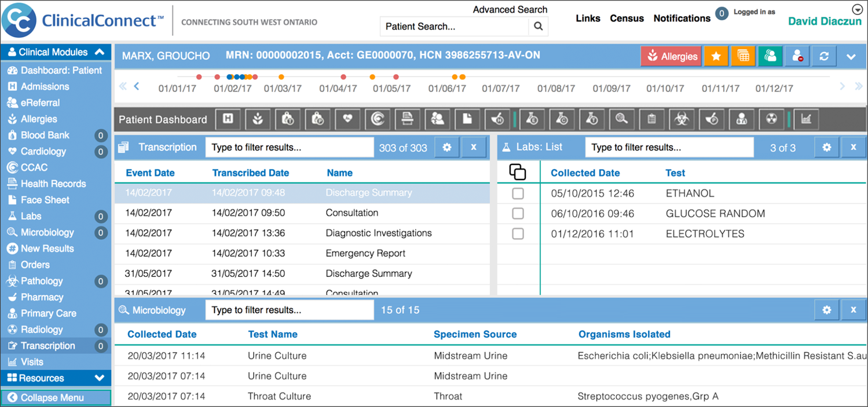This screenshot has height=407, width=868.
Task: Toggle checkbox for ELECTROLYTES lab row
Action: 518,234
